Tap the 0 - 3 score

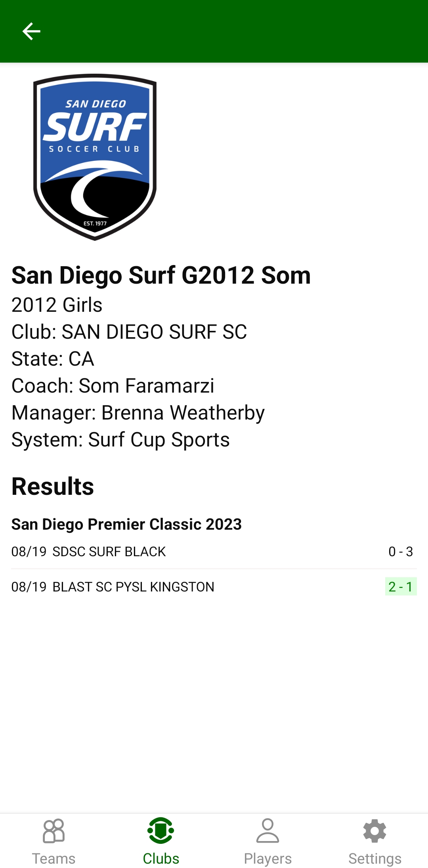400,551
